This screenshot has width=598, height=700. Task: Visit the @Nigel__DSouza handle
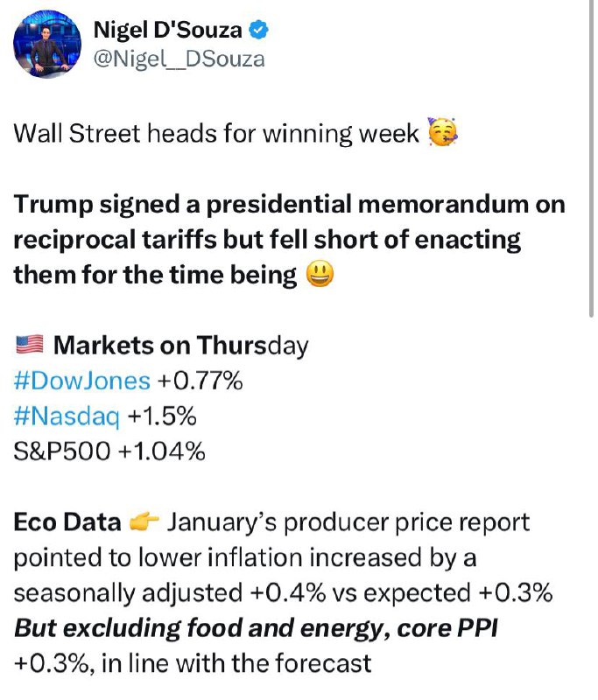(x=179, y=59)
